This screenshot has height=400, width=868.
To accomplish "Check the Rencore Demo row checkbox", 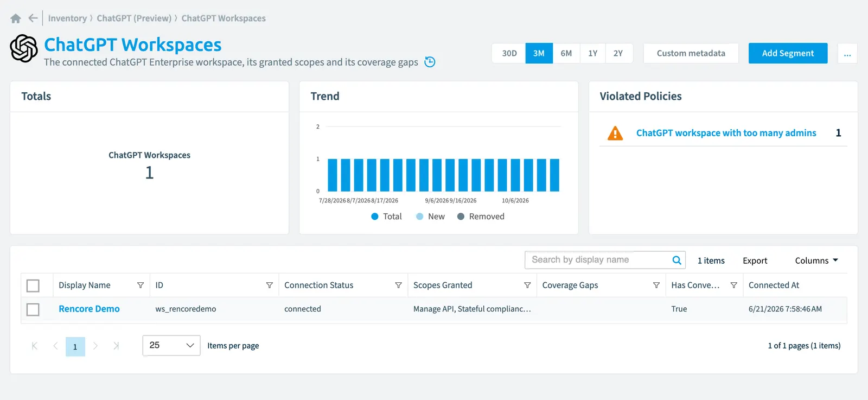I will point(33,309).
